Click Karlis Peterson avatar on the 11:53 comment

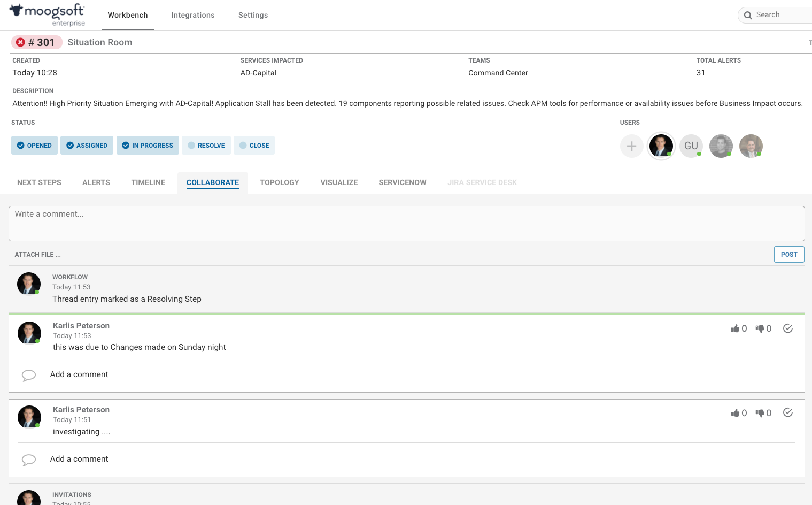pyautogui.click(x=29, y=333)
